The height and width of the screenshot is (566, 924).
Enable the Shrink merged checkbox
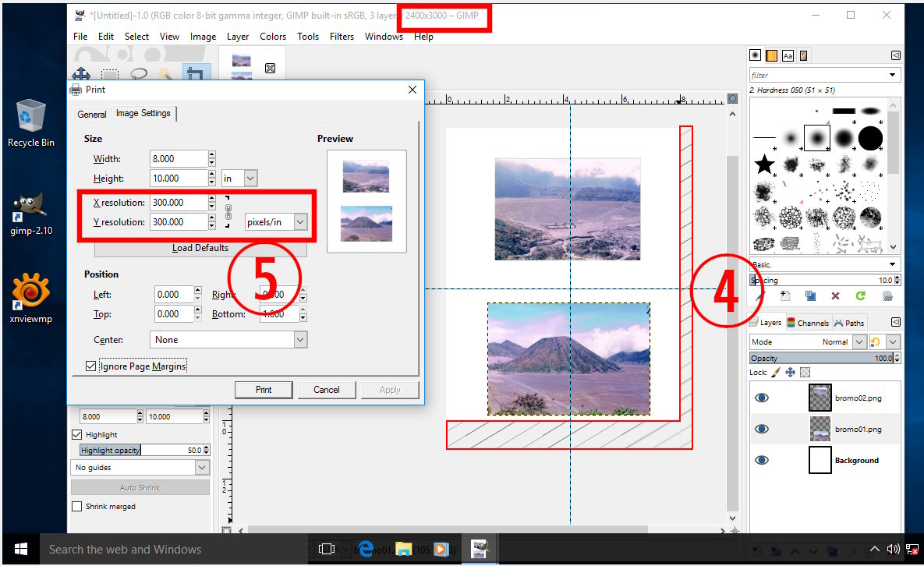(76, 507)
